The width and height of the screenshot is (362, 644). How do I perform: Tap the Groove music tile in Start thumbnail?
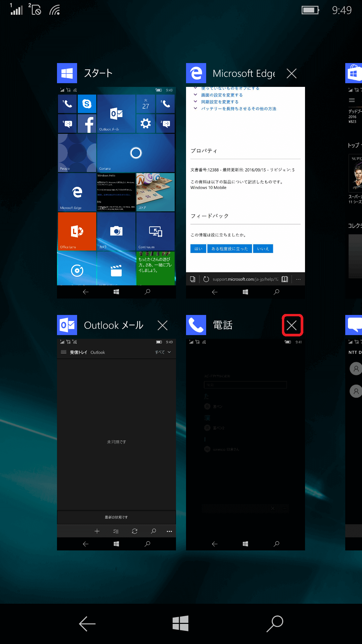point(77,269)
